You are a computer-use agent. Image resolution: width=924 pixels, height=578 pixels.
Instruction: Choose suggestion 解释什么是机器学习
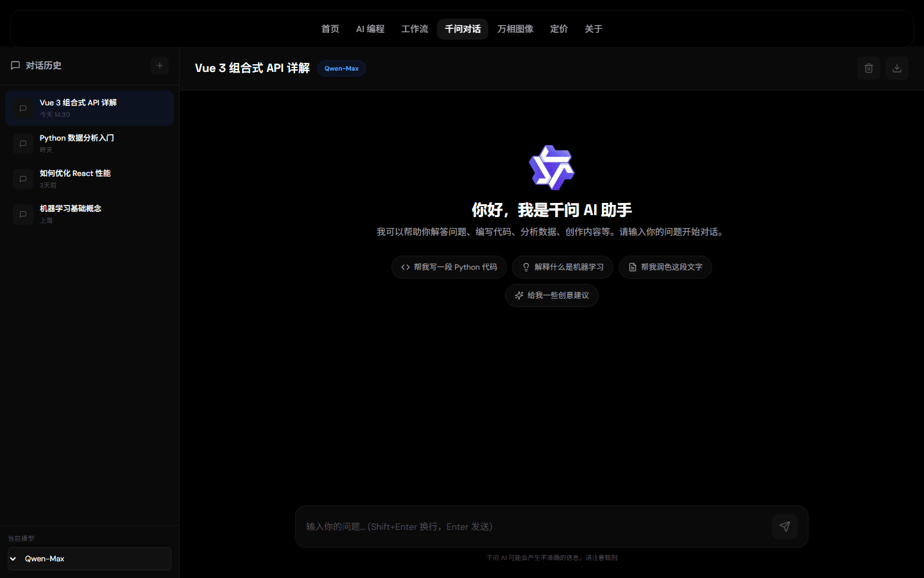click(563, 267)
